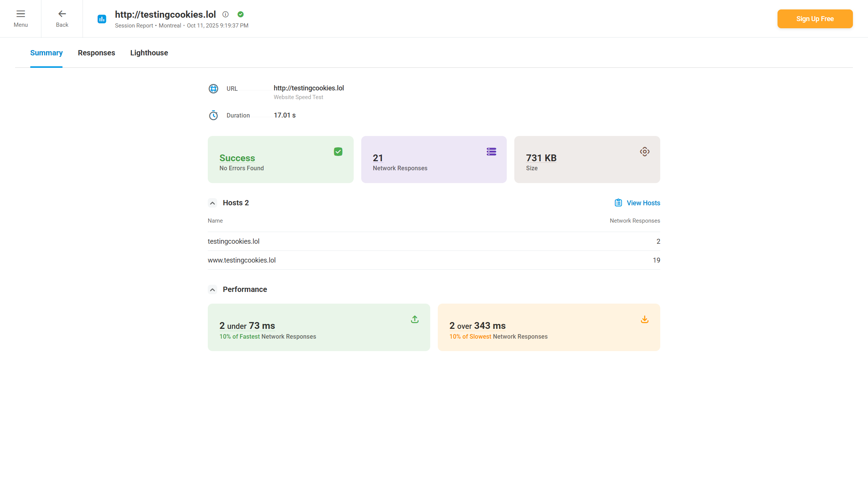The height and width of the screenshot is (501, 868).
Task: Collapse the Performance section chevron
Action: [213, 290]
